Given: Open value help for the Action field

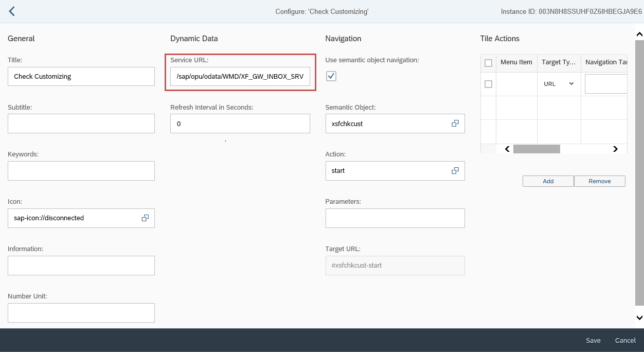Looking at the screenshot, I should [455, 170].
